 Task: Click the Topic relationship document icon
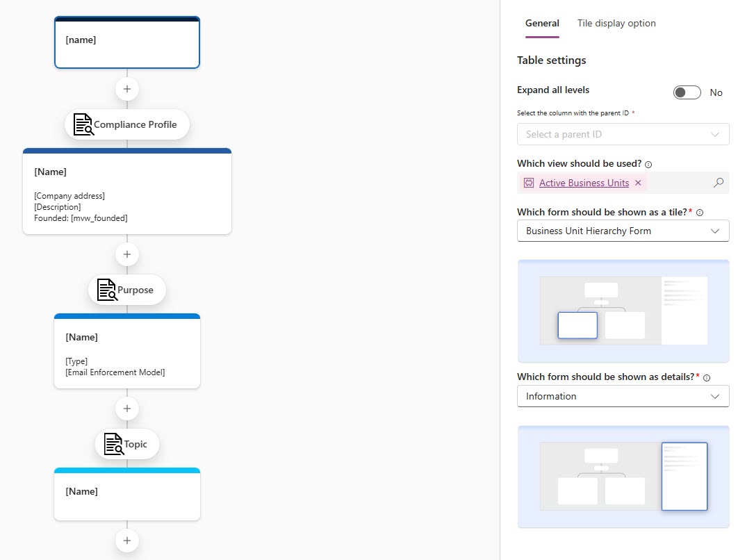[x=113, y=444]
